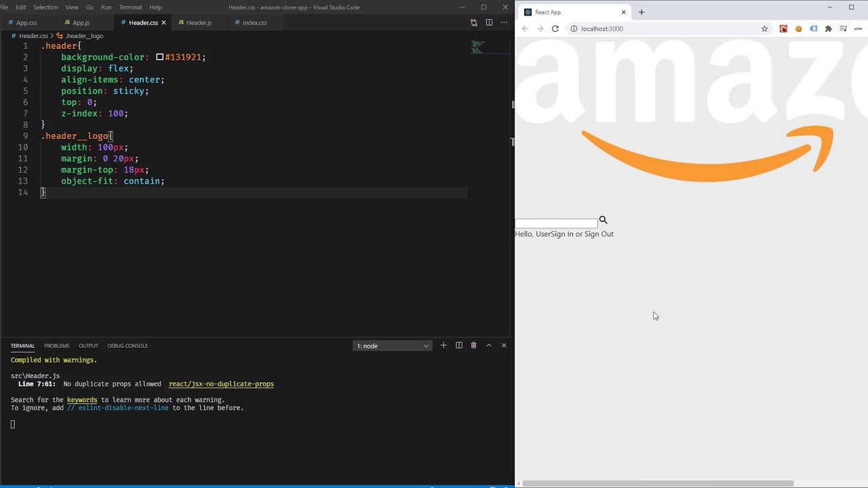Follow the react/jsx-no-duplicate-props link

point(221,384)
